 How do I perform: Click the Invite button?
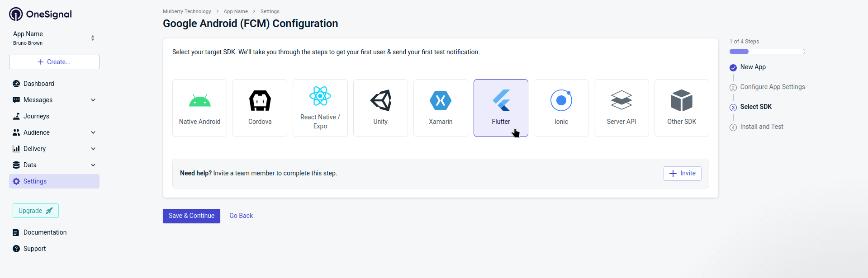pyautogui.click(x=682, y=174)
